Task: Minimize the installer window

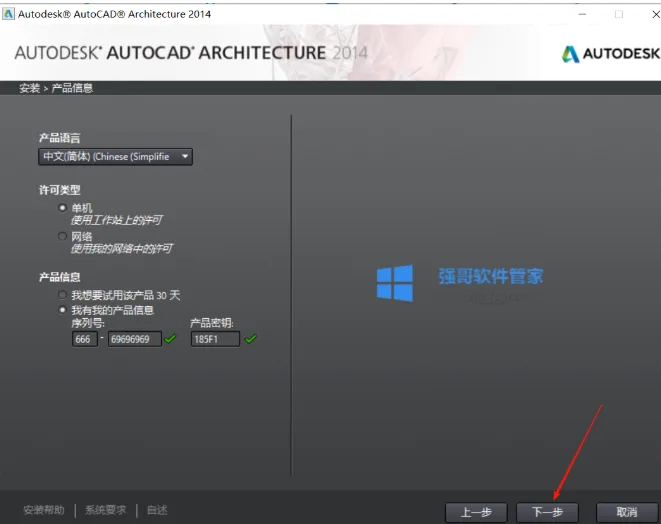Action: point(582,14)
